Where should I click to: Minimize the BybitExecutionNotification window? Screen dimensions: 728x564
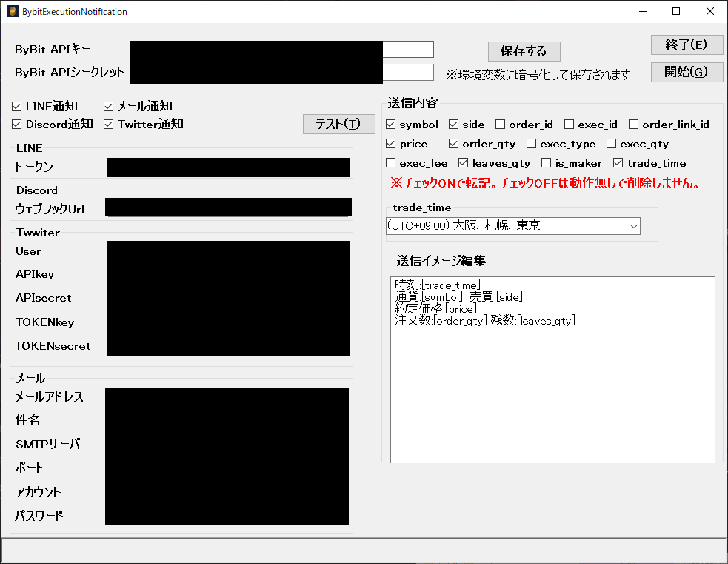643,11
